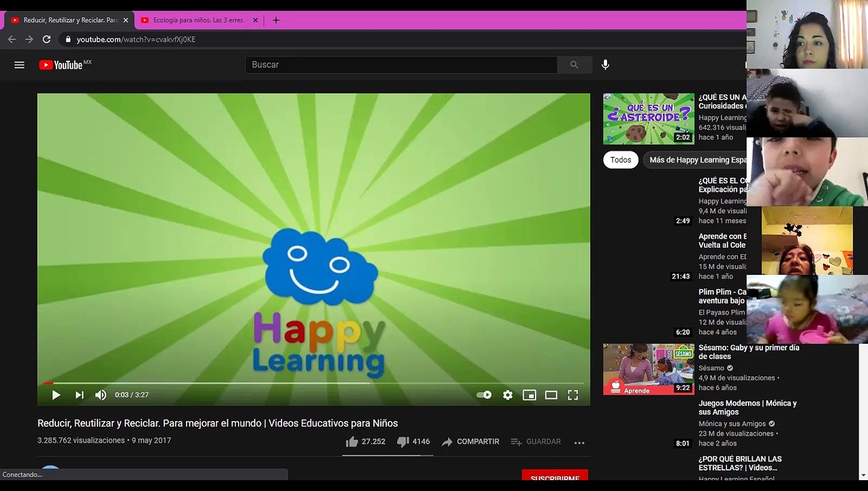Open the YouTube guide hamburger menu
This screenshot has height=491, width=868.
19,65
